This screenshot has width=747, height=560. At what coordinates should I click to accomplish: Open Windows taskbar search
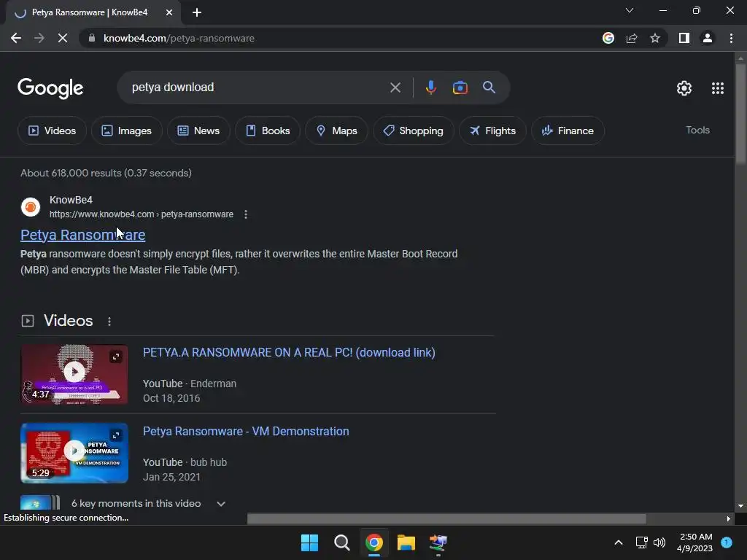[x=341, y=542]
